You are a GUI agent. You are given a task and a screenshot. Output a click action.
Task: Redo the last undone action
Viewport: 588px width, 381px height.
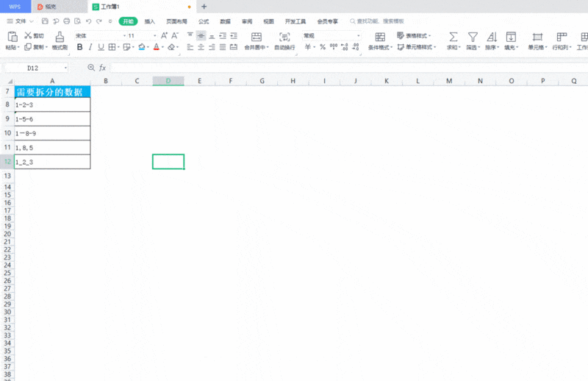99,21
